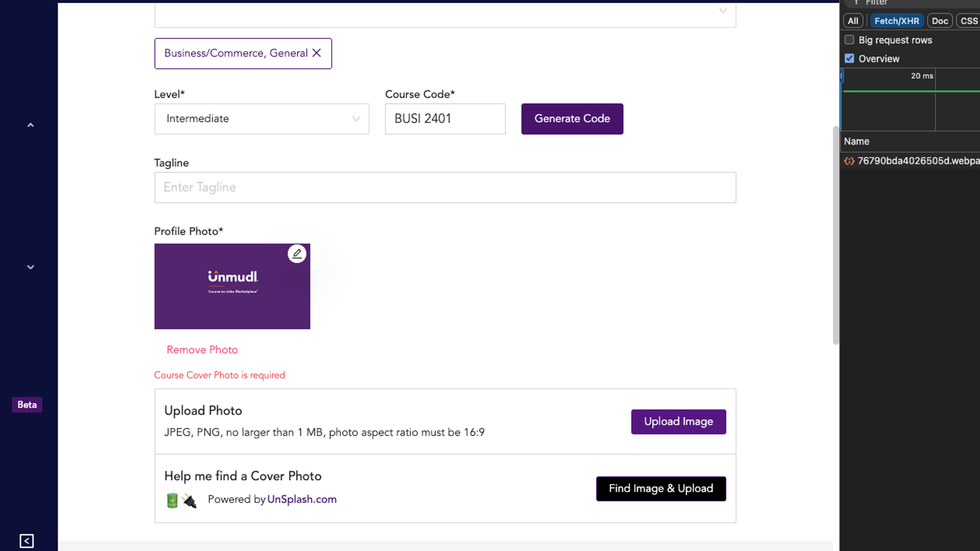This screenshot has height=551, width=980.
Task: Open the Level dropdown showing Intermediate
Action: click(261, 119)
